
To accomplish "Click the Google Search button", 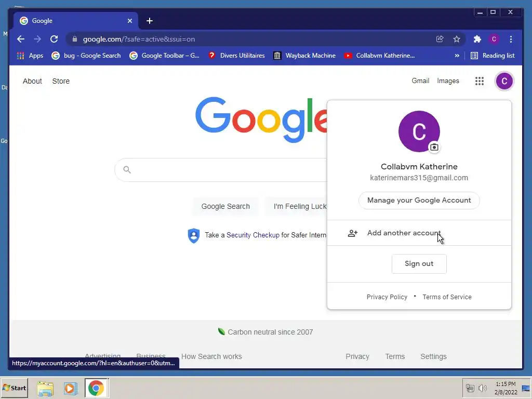I will 225,206.
